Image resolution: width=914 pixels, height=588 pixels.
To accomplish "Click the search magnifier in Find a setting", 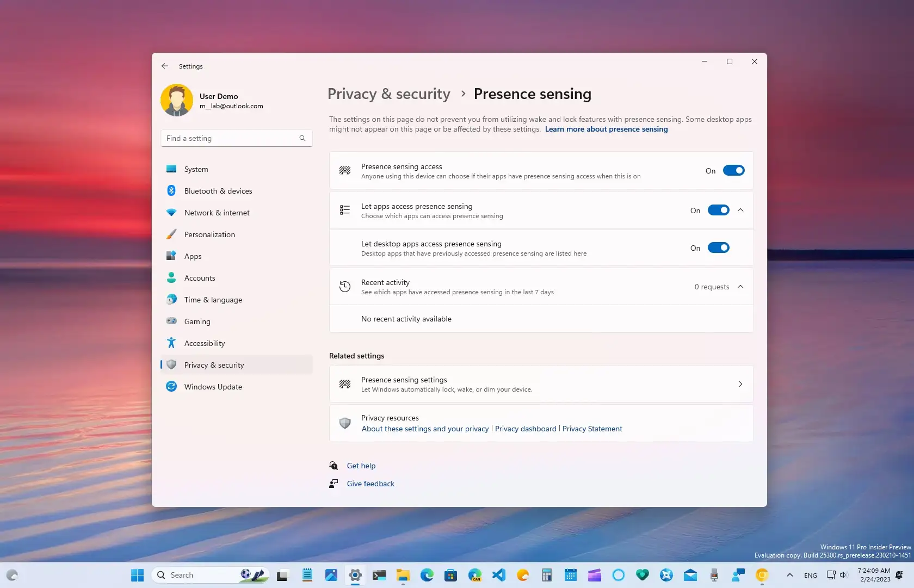I will coord(302,138).
